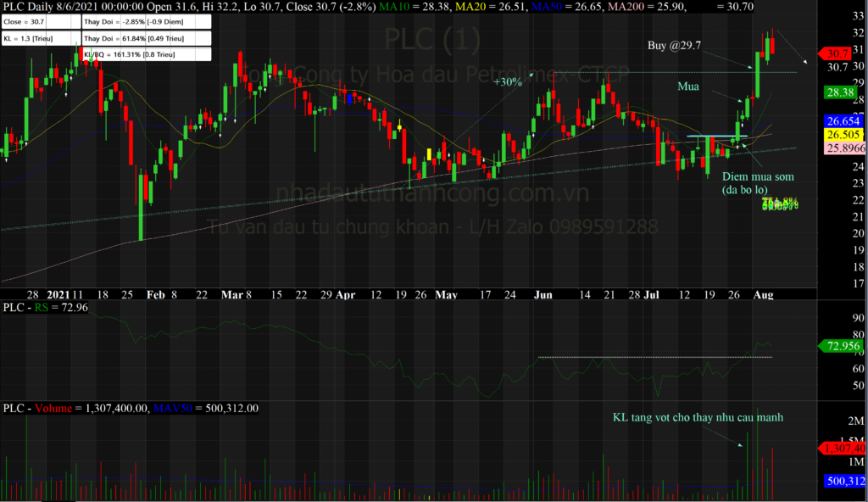Click the blue 26.654 MA50 price tag
The height and width of the screenshot is (502, 868).
(x=841, y=121)
